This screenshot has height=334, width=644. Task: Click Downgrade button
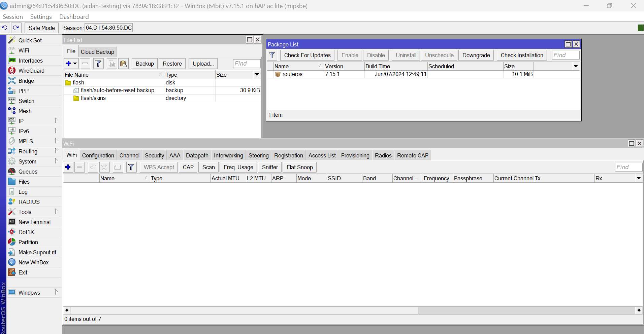pyautogui.click(x=476, y=55)
